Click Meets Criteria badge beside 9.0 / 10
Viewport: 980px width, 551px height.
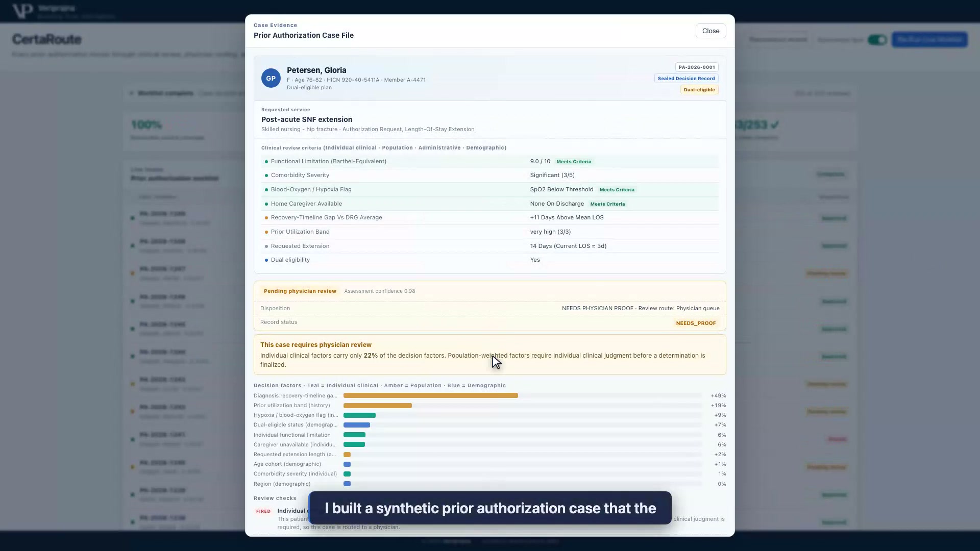(x=574, y=162)
